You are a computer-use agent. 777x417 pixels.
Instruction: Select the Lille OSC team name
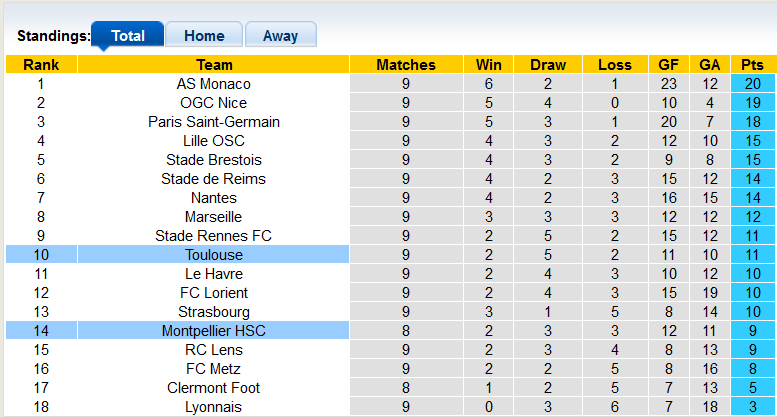point(213,141)
